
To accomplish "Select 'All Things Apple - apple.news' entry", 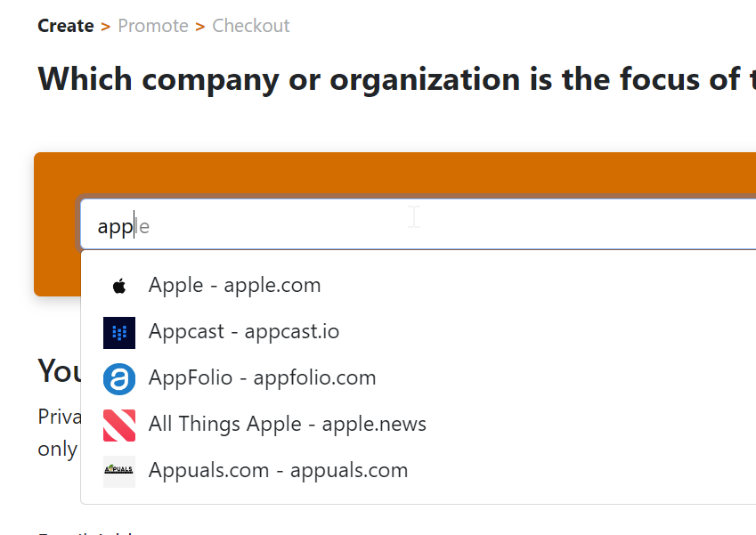I will pyautogui.click(x=419, y=424).
